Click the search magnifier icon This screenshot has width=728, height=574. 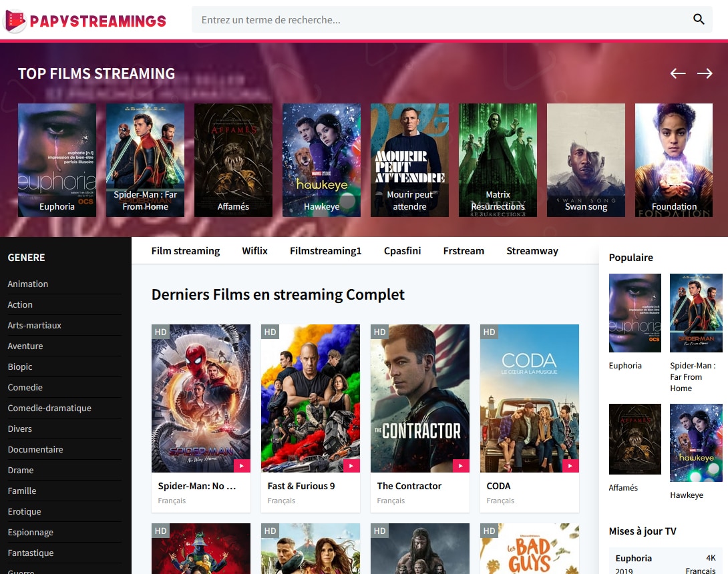[698, 19]
